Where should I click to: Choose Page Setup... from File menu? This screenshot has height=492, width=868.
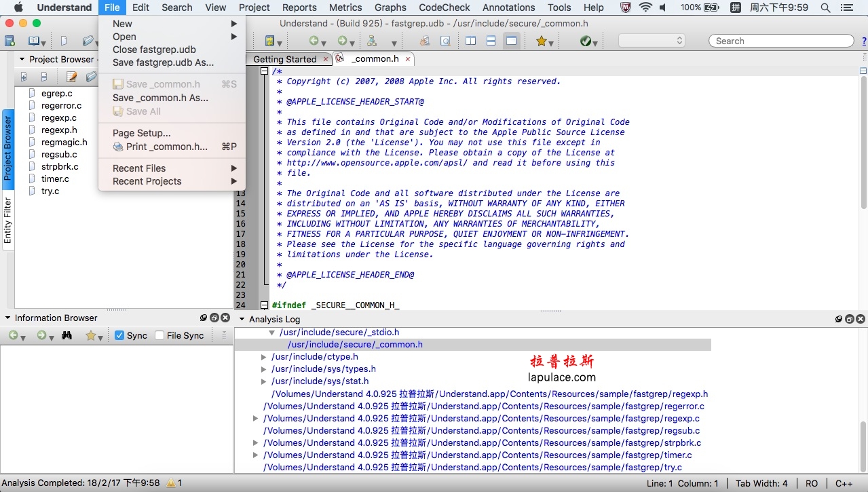pos(172,133)
